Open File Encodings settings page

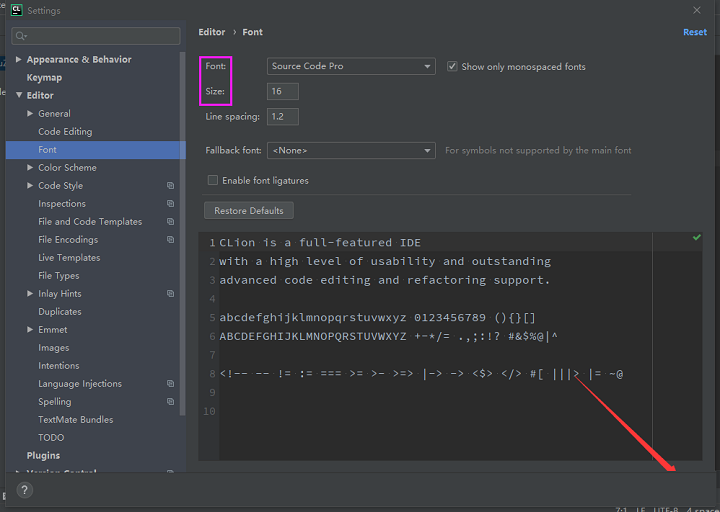pos(68,239)
